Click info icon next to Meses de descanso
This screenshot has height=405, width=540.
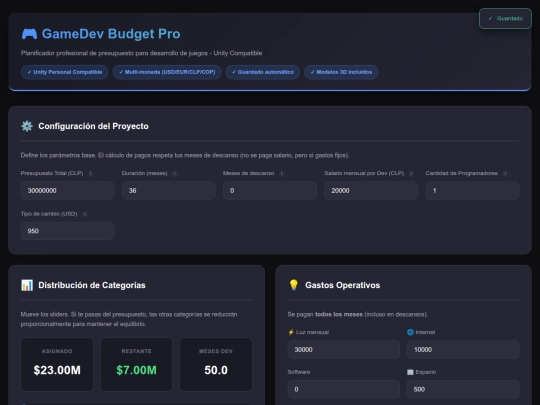point(281,173)
